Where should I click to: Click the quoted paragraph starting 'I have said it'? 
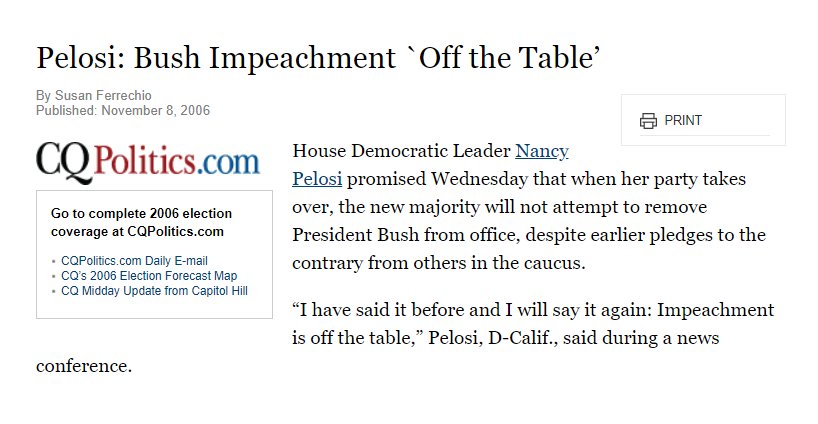tap(405, 337)
